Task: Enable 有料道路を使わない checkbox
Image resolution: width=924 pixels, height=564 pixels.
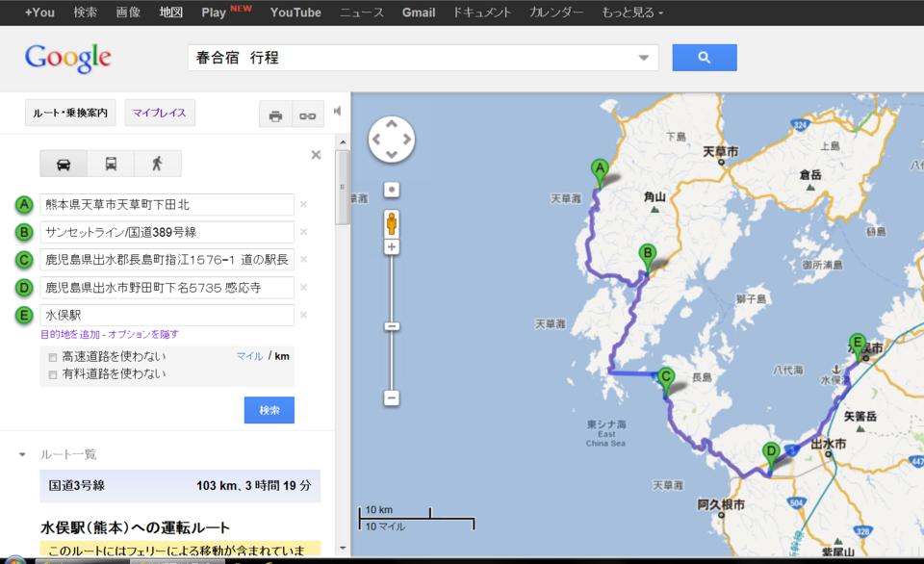Action: click(53, 374)
